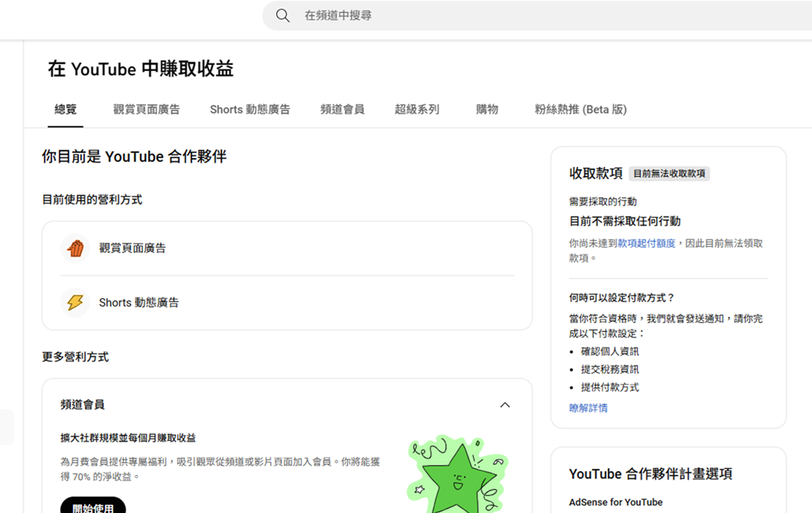Image resolution: width=812 pixels, height=513 pixels.
Task: Click the 擴大社群規模並每個月賺取收益 text
Action: coord(128,438)
